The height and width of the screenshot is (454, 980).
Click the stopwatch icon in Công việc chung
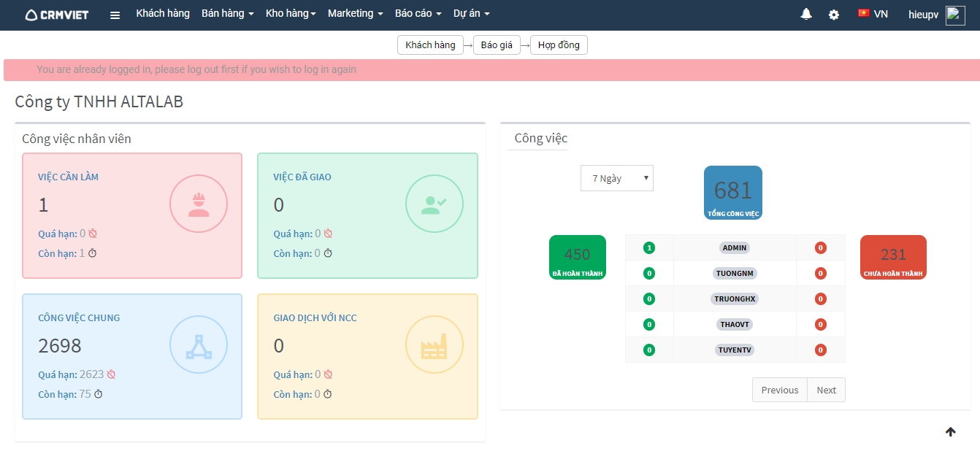tap(98, 394)
